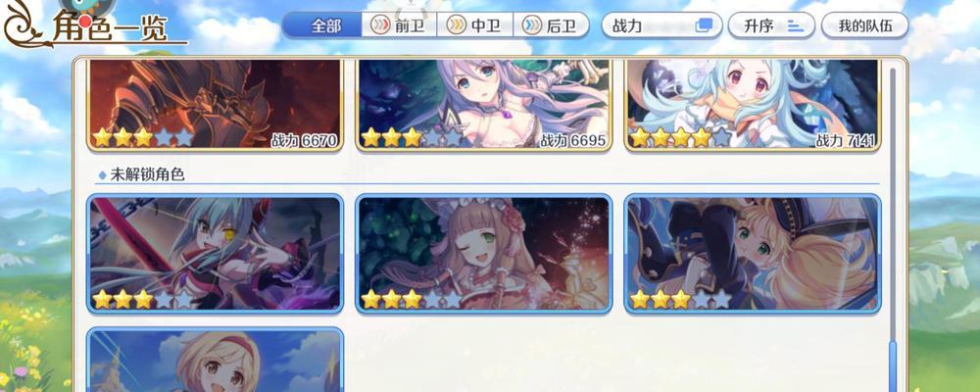Filter characters by 中卫 position
The image size is (980, 392).
475,25
